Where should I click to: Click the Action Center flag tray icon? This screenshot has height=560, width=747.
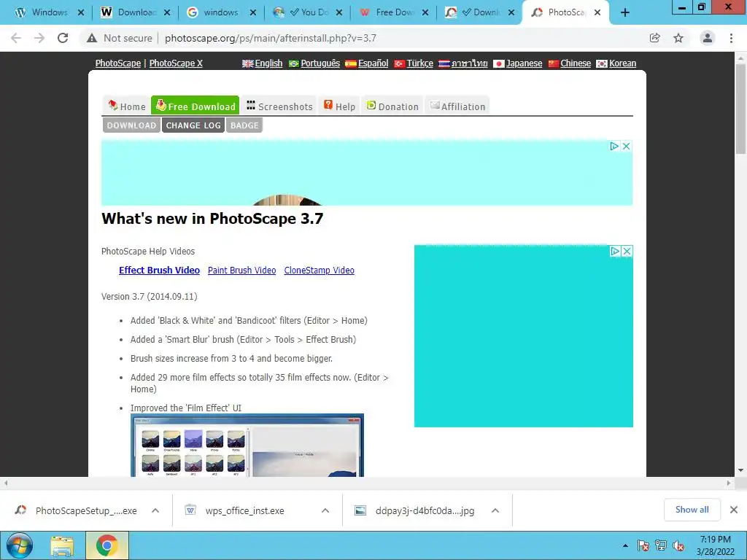(643, 545)
